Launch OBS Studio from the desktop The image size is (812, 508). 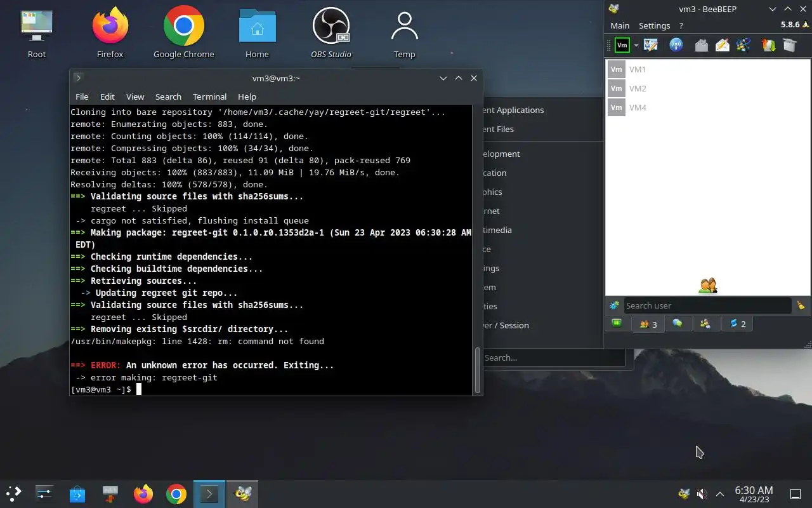click(x=331, y=33)
